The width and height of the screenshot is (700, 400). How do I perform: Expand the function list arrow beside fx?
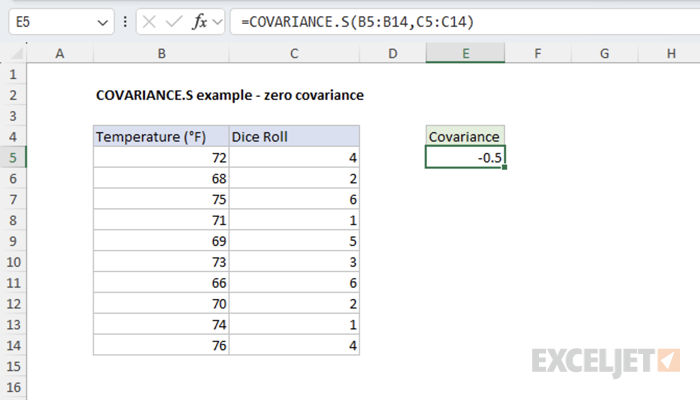pos(217,22)
